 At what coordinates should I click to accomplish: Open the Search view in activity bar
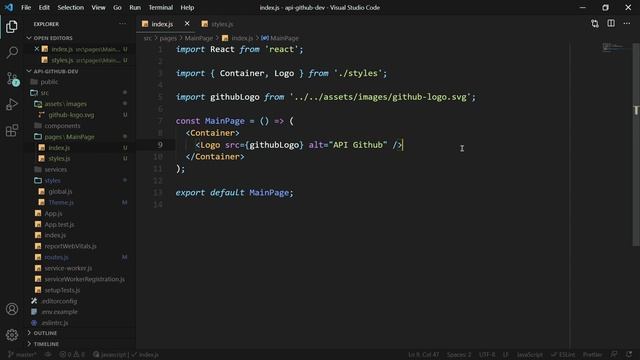click(x=12, y=52)
